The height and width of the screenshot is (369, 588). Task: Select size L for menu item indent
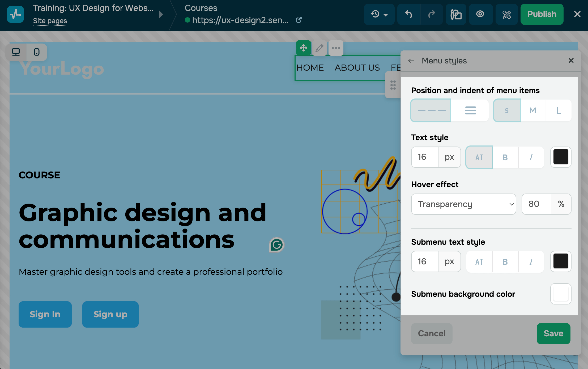pyautogui.click(x=558, y=110)
